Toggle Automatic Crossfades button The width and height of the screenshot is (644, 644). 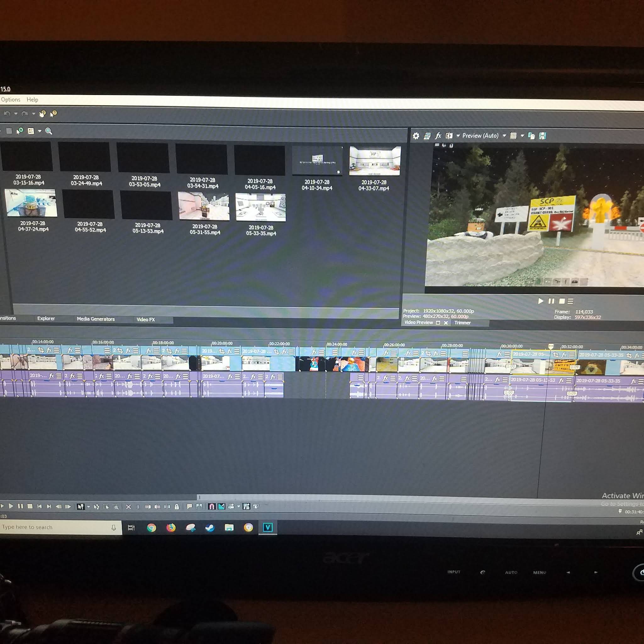pos(221,507)
